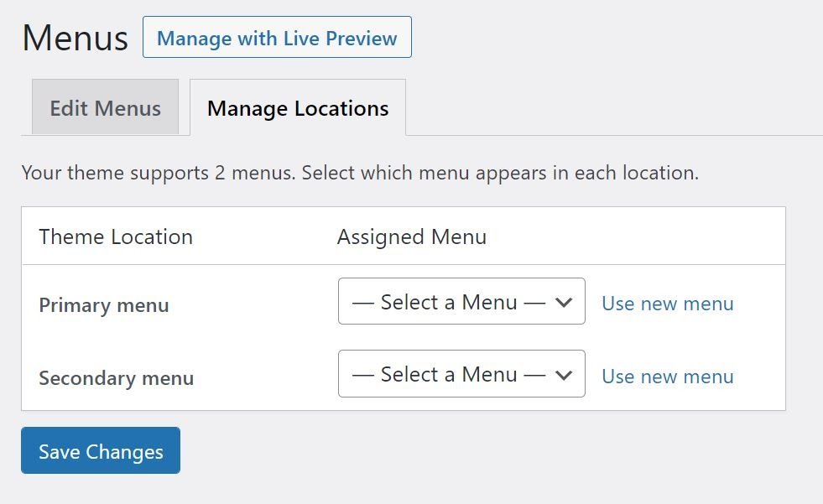Click Use new menu for Secondary menu
Screen dimensions: 823x504
pyautogui.click(x=667, y=376)
